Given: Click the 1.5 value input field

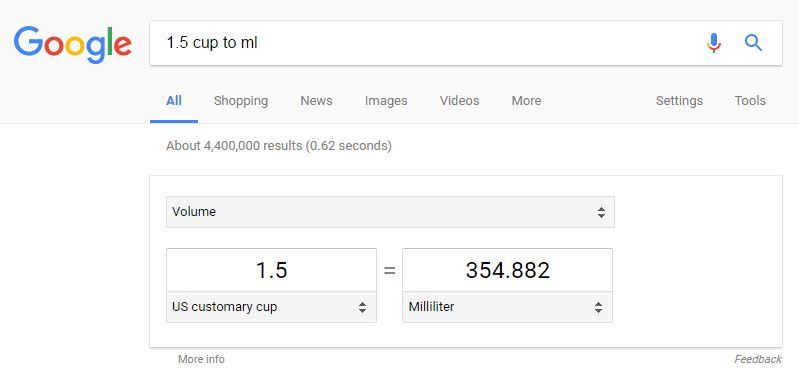Looking at the screenshot, I should (272, 270).
